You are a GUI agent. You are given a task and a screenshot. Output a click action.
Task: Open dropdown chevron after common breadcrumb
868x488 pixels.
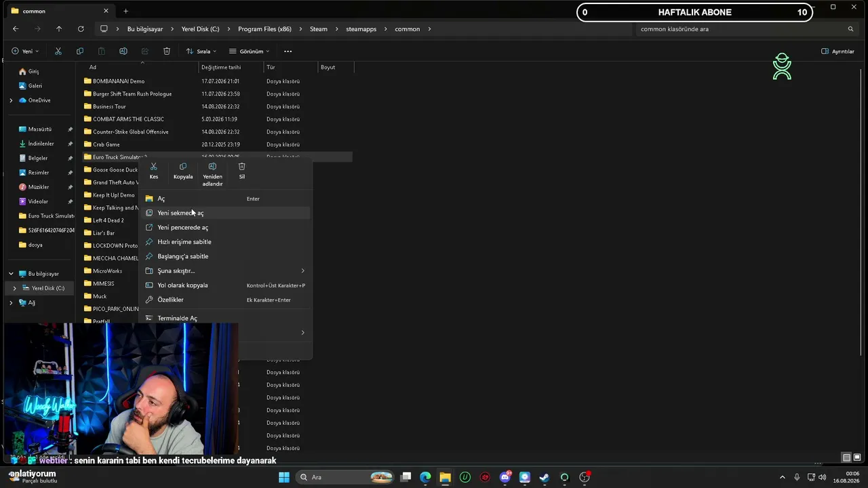[430, 29]
